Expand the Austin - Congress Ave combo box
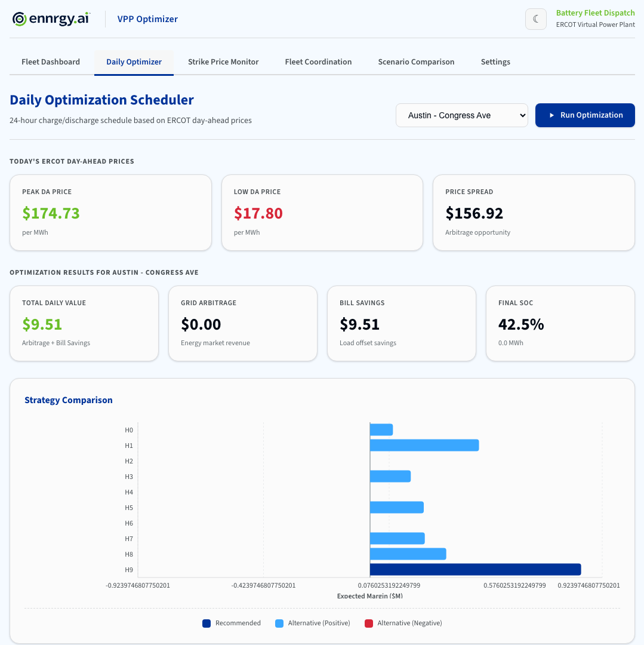Screen dimensions: 644x645 click(x=461, y=115)
